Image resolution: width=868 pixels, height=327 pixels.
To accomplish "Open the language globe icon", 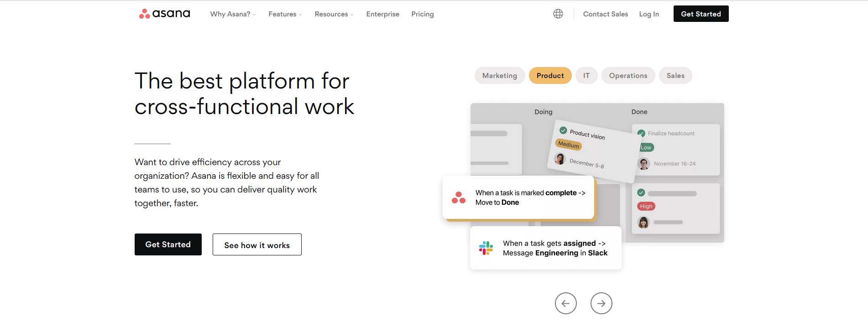I will [x=558, y=14].
